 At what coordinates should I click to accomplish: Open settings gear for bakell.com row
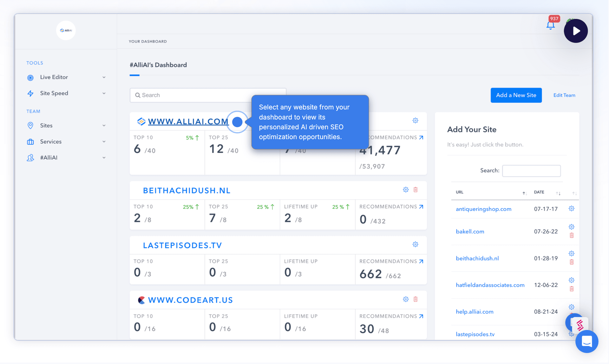click(572, 227)
